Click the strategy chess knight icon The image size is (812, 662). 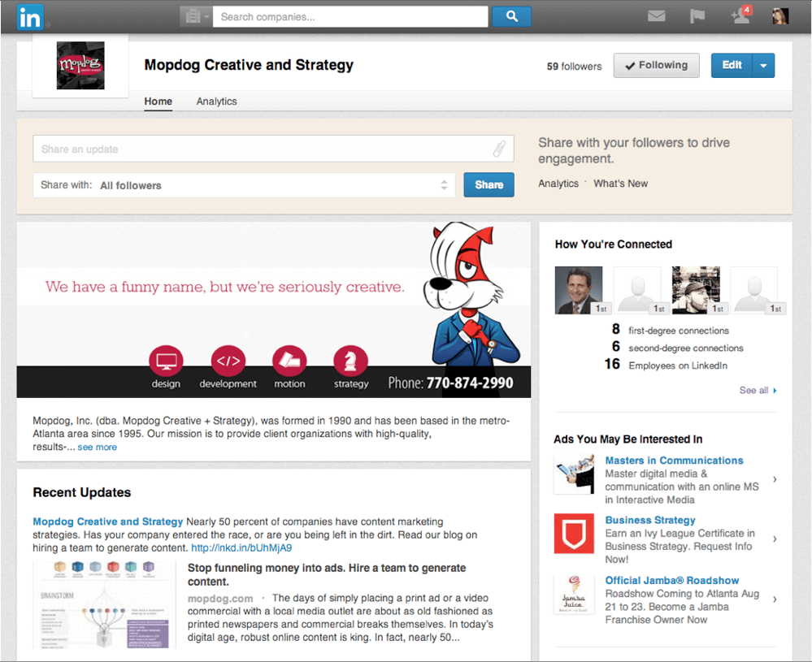[x=350, y=361]
